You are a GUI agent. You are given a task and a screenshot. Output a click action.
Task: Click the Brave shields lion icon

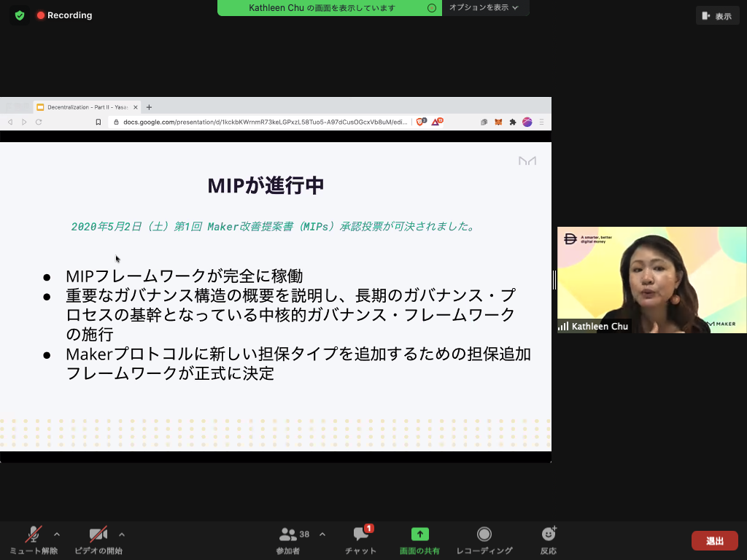(x=421, y=122)
